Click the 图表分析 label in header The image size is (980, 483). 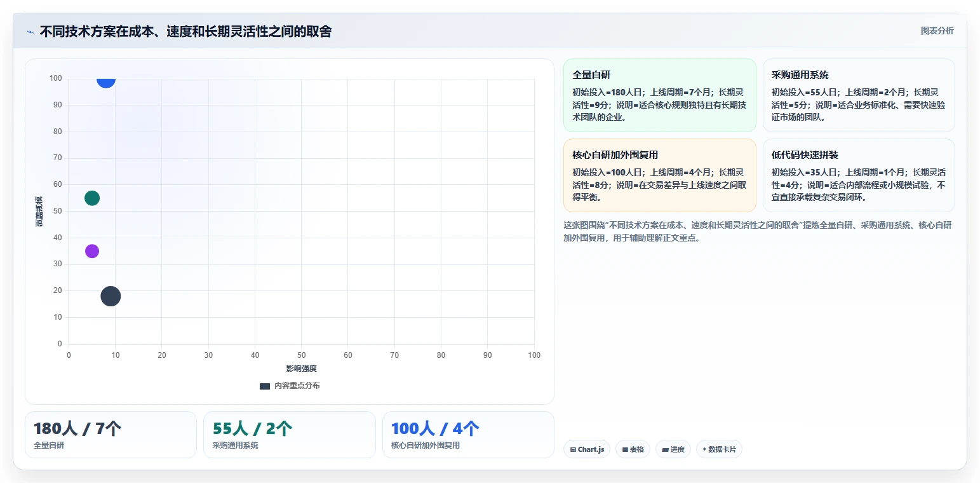[937, 31]
